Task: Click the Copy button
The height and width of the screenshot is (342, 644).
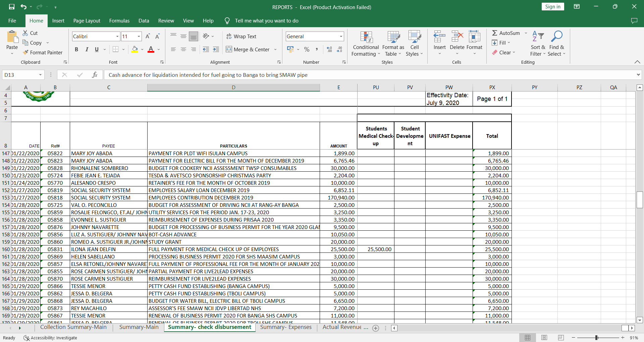Action: click(32, 43)
